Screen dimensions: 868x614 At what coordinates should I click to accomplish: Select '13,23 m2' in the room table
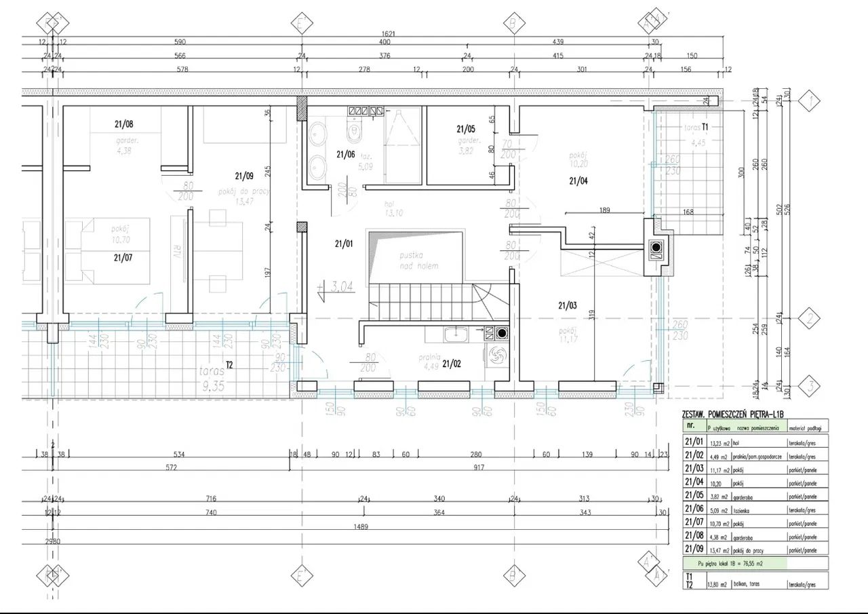719,442
